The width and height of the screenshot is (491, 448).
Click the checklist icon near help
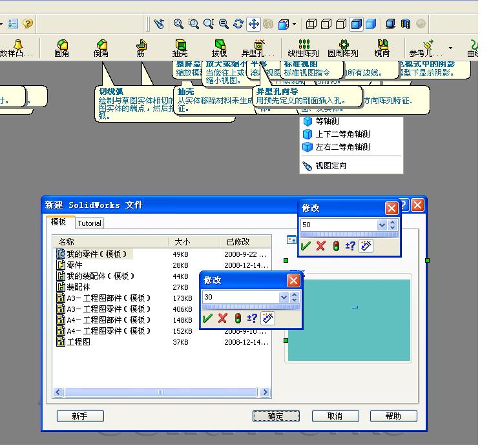pos(13,23)
